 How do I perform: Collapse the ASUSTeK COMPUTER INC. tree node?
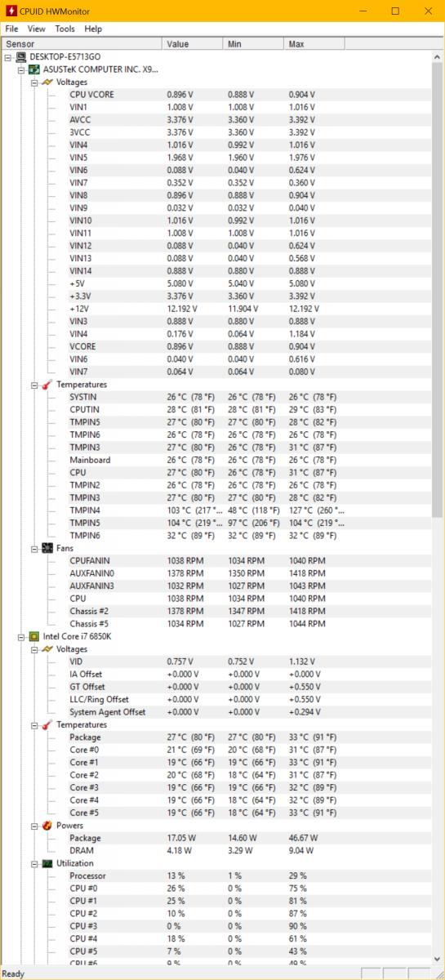click(21, 70)
